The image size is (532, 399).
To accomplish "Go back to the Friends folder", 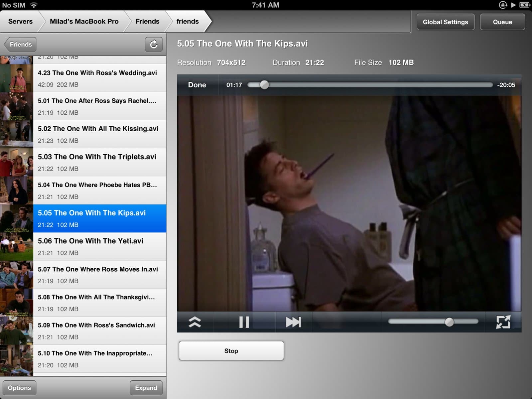I will [20, 44].
